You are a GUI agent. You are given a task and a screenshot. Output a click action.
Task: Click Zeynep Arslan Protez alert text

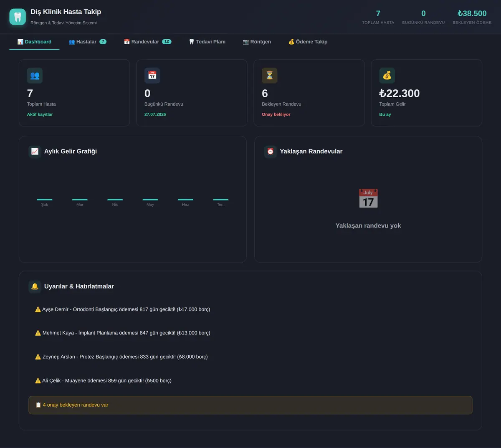[x=125, y=357]
